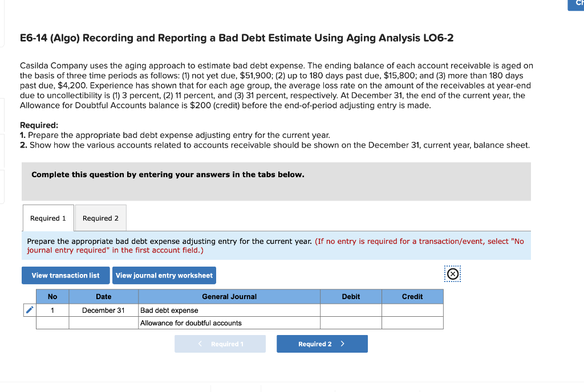The height and width of the screenshot is (392, 584).
Task: Click the pencil edit icon beside entry 1
Action: 29,309
